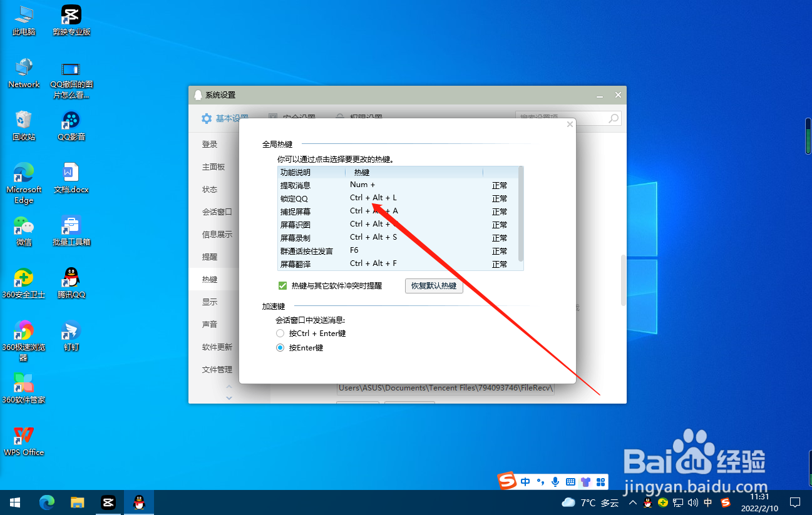Click 锁定QQ hotkey Ctrl + Alt + L

pos(373,198)
